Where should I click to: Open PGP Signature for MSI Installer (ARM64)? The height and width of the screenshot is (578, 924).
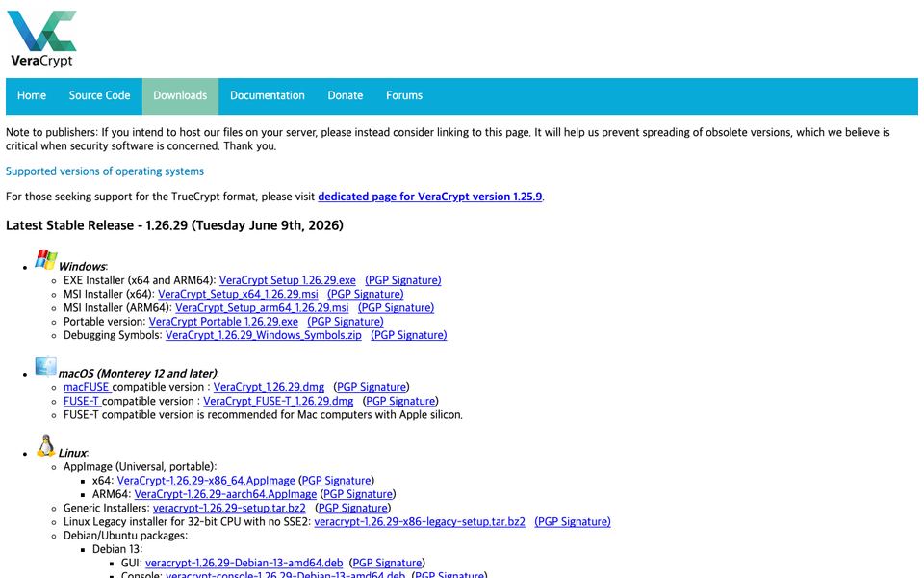click(x=396, y=307)
